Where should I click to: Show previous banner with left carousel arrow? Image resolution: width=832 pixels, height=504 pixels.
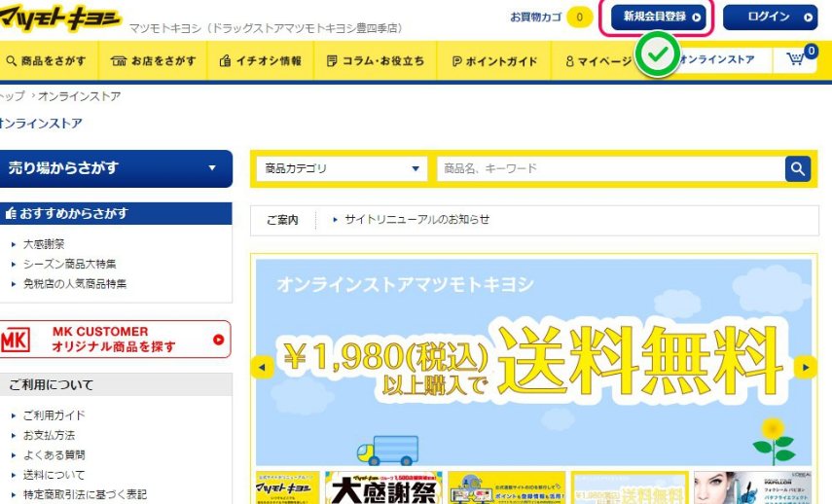[x=262, y=367]
